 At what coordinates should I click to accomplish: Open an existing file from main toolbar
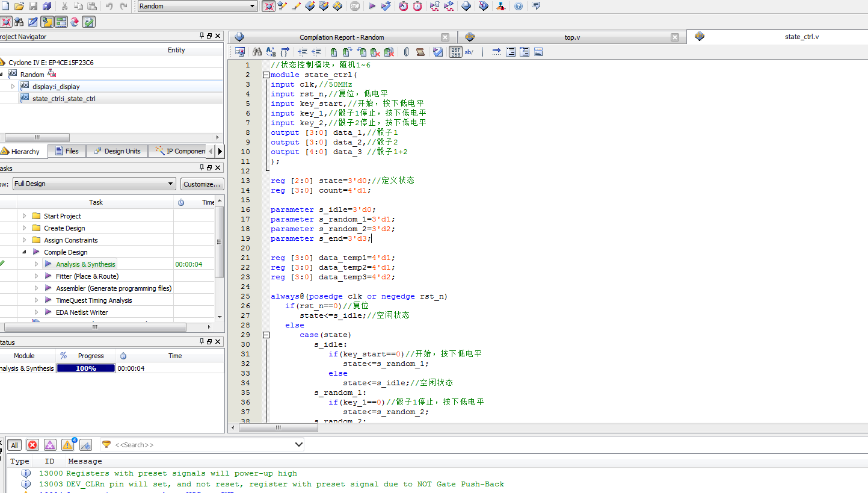pyautogui.click(x=19, y=6)
